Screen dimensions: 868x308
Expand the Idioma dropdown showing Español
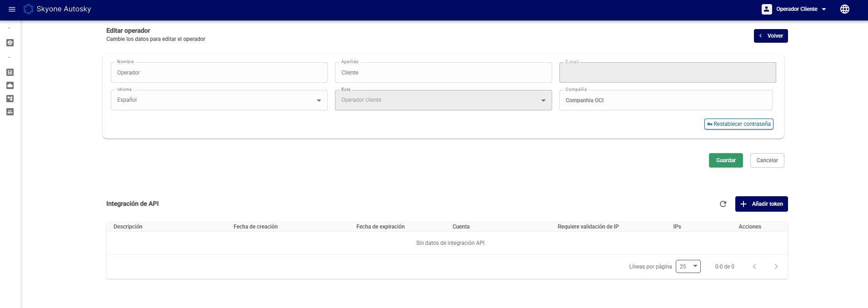219,100
